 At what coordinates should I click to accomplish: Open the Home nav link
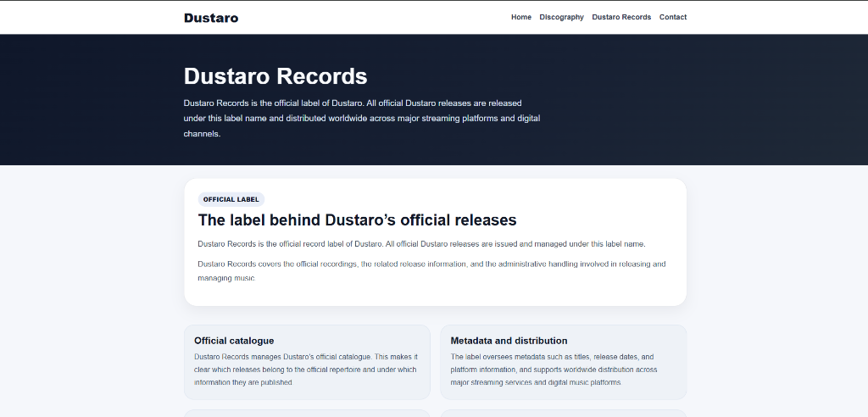pos(521,17)
